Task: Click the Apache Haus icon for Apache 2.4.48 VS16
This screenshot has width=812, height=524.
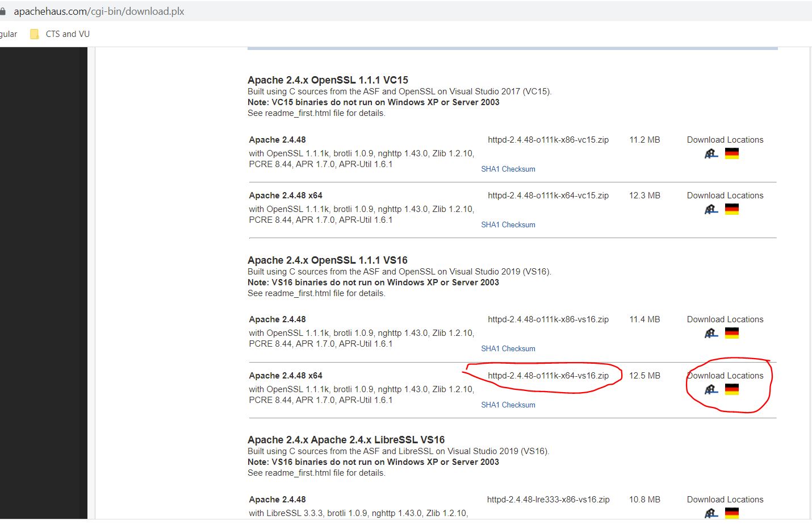Action: click(x=710, y=332)
